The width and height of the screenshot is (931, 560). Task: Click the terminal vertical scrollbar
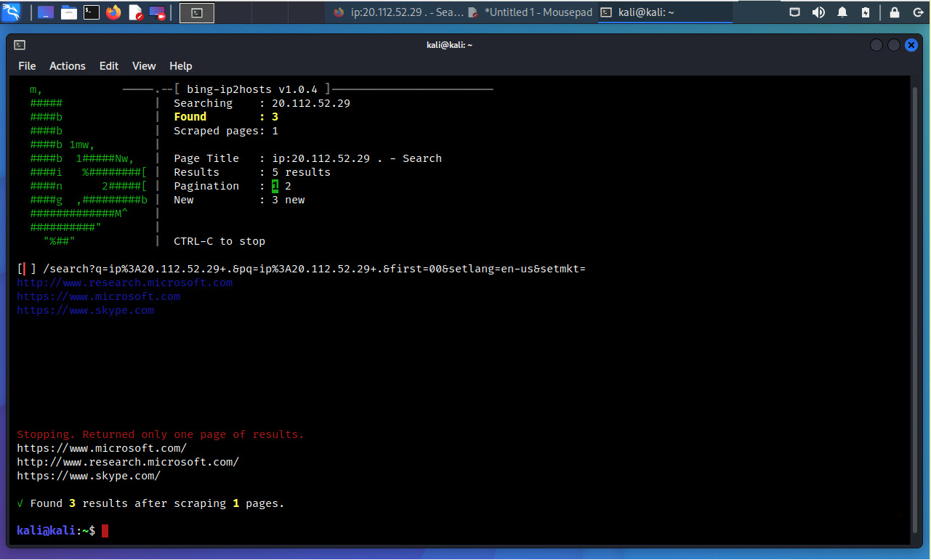point(918,291)
